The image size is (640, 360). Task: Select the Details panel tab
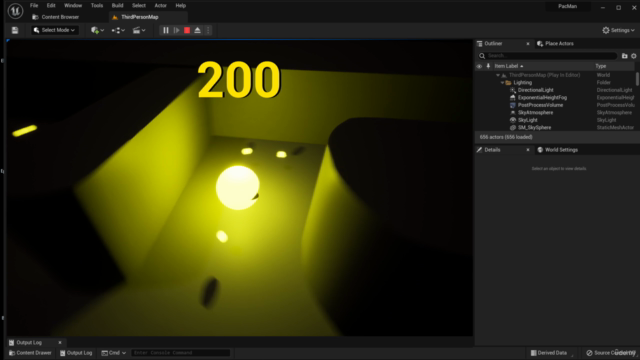click(x=492, y=150)
